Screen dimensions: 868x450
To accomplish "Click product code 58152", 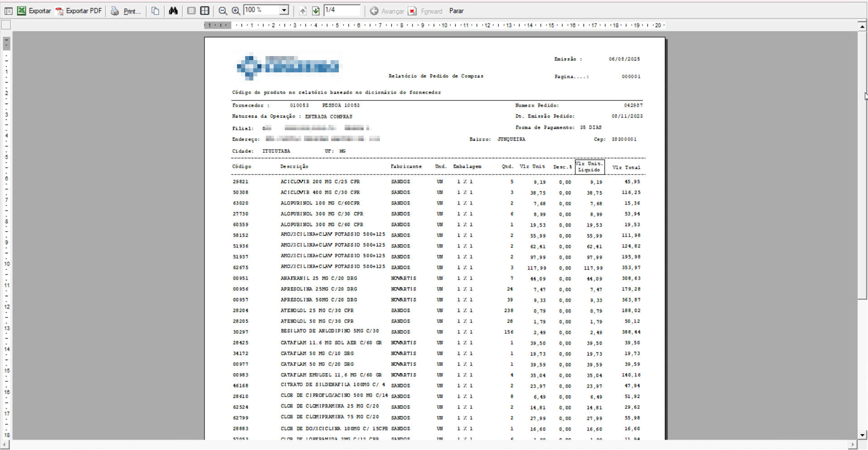I will (241, 236).
